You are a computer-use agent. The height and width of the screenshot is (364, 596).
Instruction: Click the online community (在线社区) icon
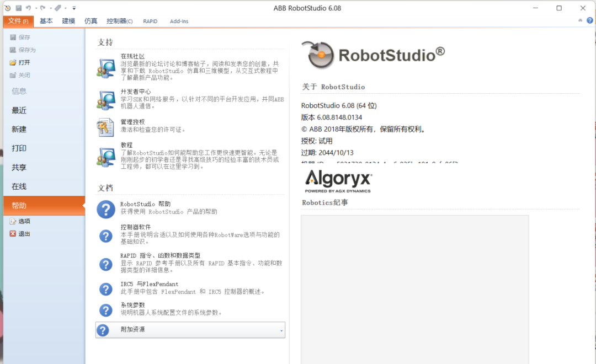coord(105,67)
